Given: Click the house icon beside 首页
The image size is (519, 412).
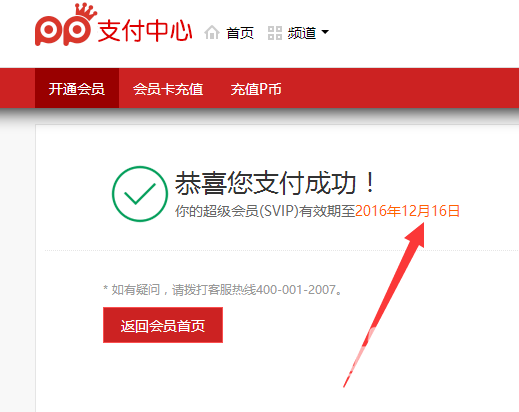Looking at the screenshot, I should point(212,33).
